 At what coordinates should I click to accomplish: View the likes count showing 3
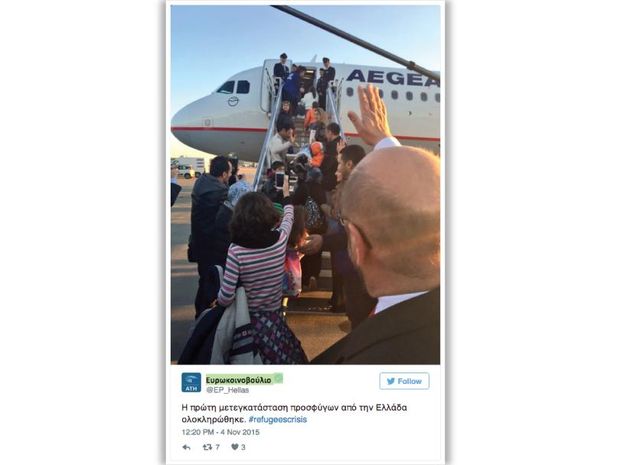[x=243, y=447]
